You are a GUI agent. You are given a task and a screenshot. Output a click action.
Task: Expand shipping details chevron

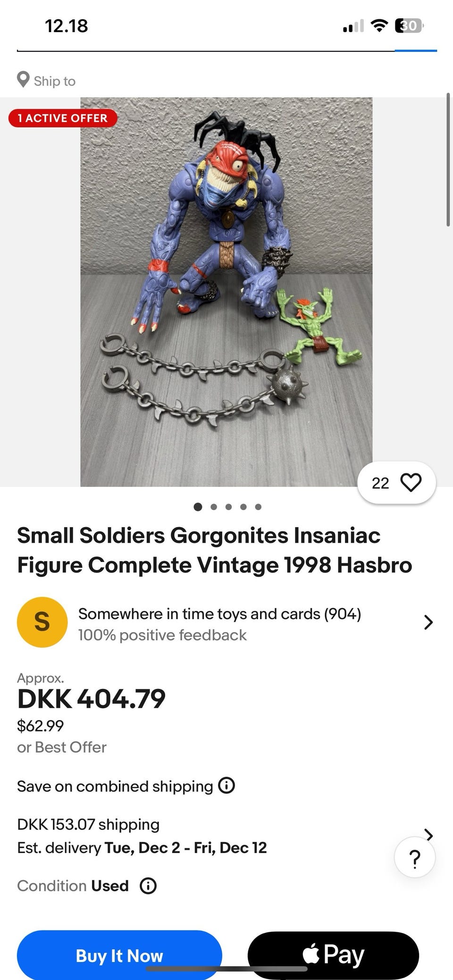point(429,835)
